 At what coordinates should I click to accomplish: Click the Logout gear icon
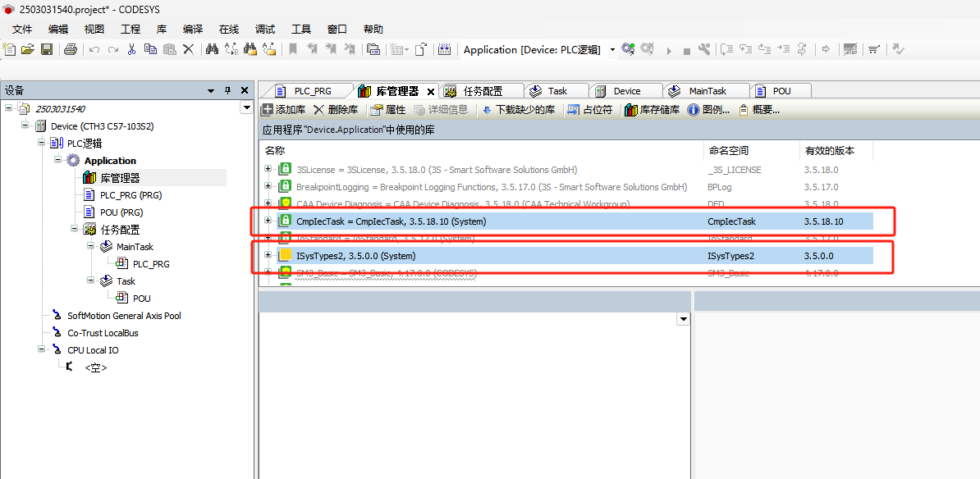pyautogui.click(x=648, y=49)
